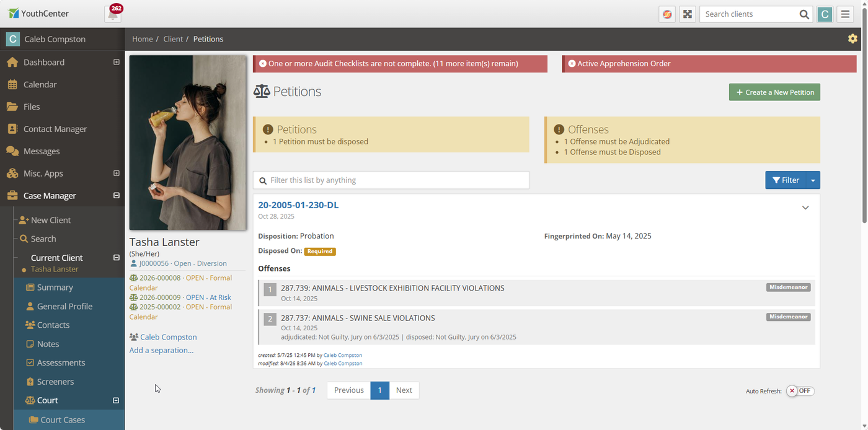Focus the Filter this list by anything field
868x430 pixels.
(x=391, y=180)
